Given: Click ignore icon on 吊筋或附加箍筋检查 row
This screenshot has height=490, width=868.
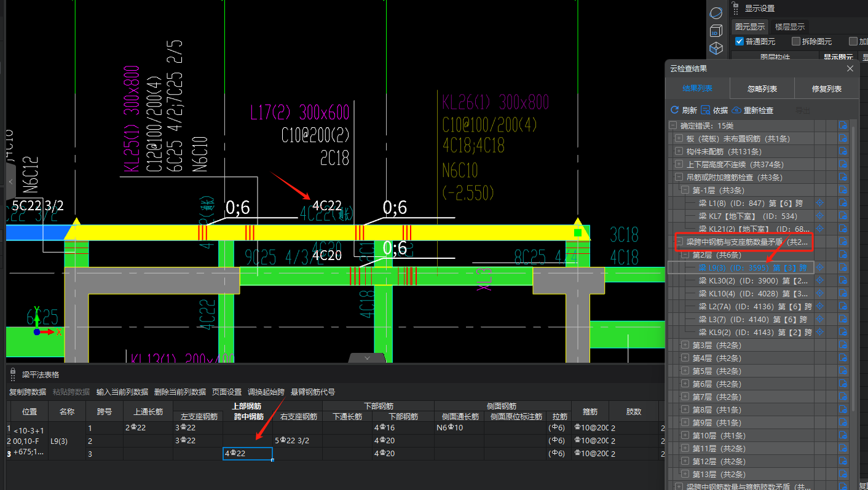Looking at the screenshot, I should click(843, 177).
